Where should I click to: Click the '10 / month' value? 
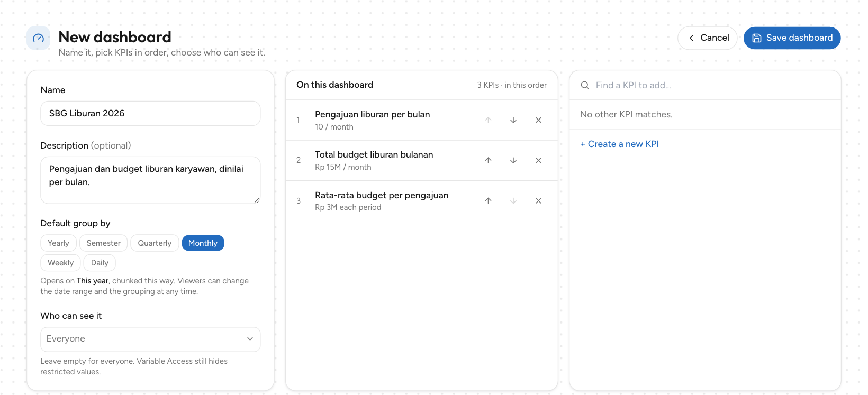334,127
